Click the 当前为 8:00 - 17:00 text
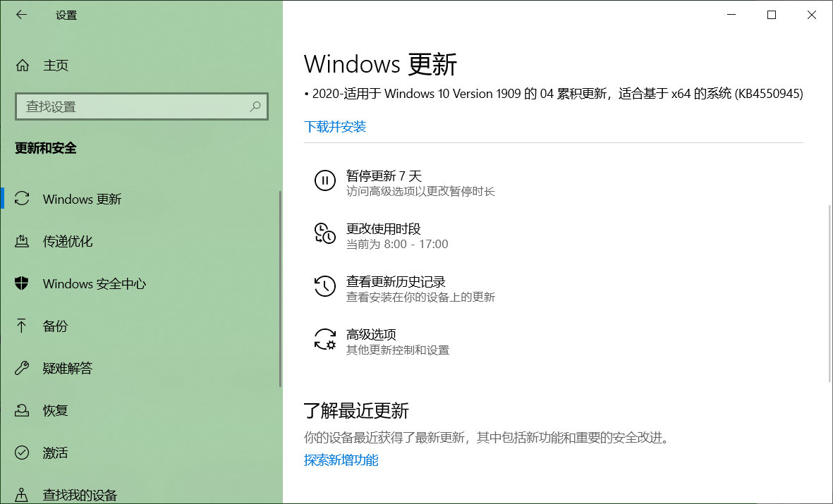This screenshot has height=504, width=833. coord(397,245)
